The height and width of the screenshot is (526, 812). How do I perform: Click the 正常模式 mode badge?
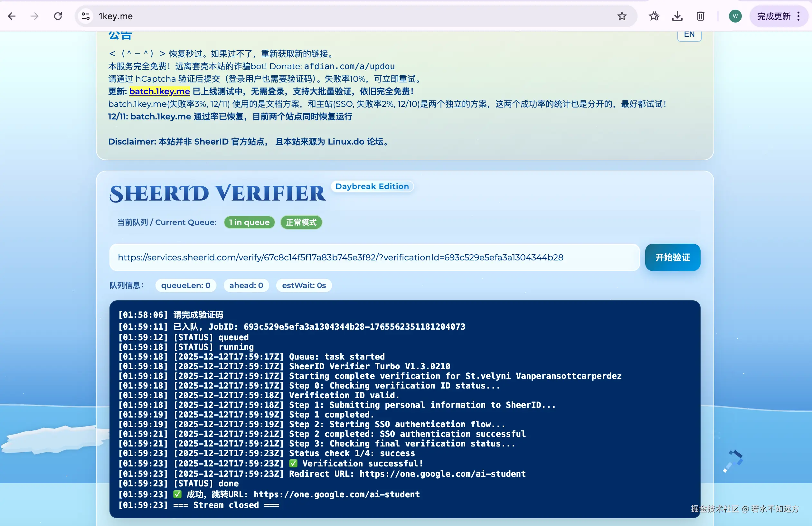pos(301,222)
